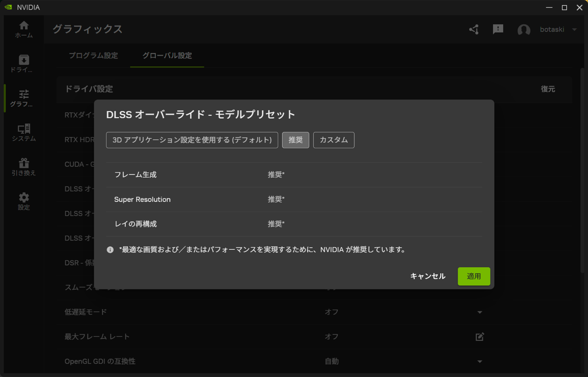The width and height of the screenshot is (588, 377).
Task: Open the feedback icon in header
Action: 498,29
